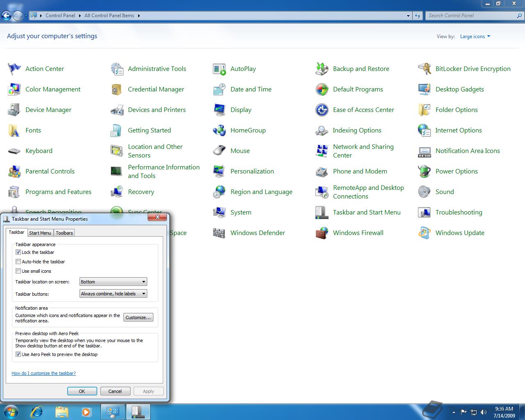Open Internet Options globe icon
Screen dimensions: 525x420
coord(425,130)
